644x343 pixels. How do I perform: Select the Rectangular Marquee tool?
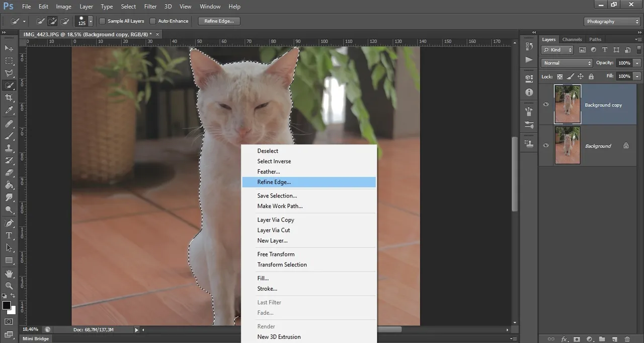9,60
